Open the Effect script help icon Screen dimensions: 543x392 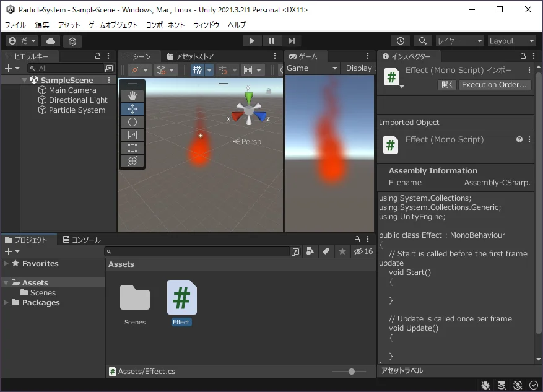[519, 139]
